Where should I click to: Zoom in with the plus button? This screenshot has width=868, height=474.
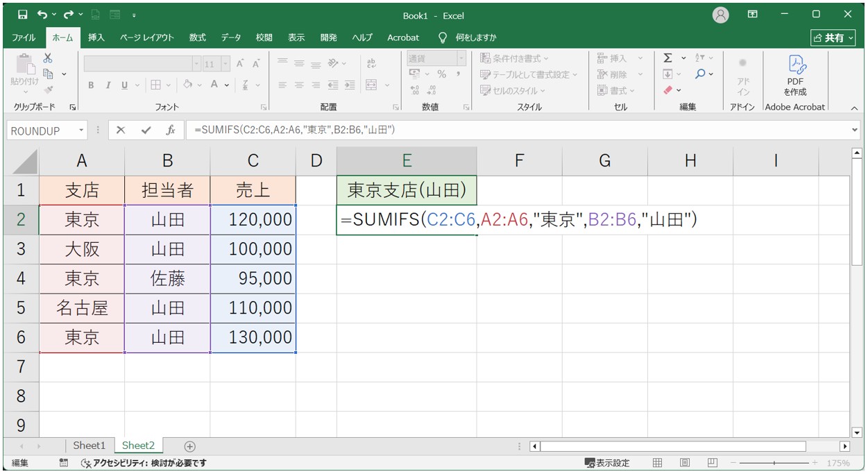815,463
